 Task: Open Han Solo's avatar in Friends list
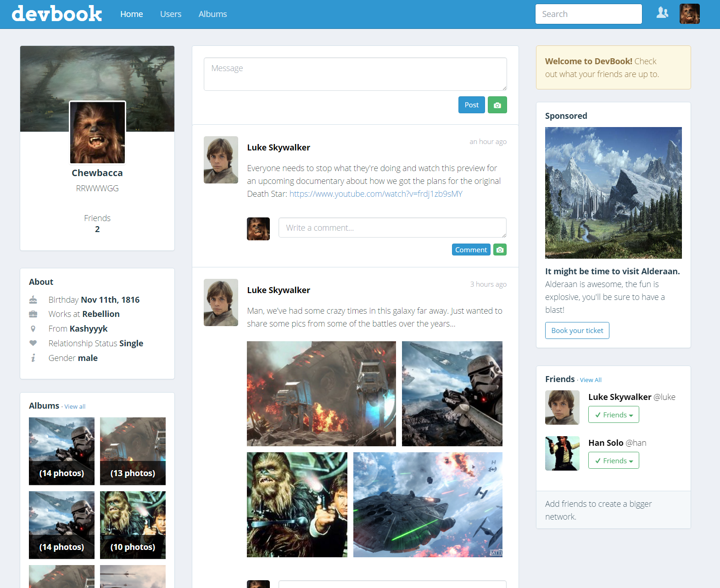pos(562,453)
